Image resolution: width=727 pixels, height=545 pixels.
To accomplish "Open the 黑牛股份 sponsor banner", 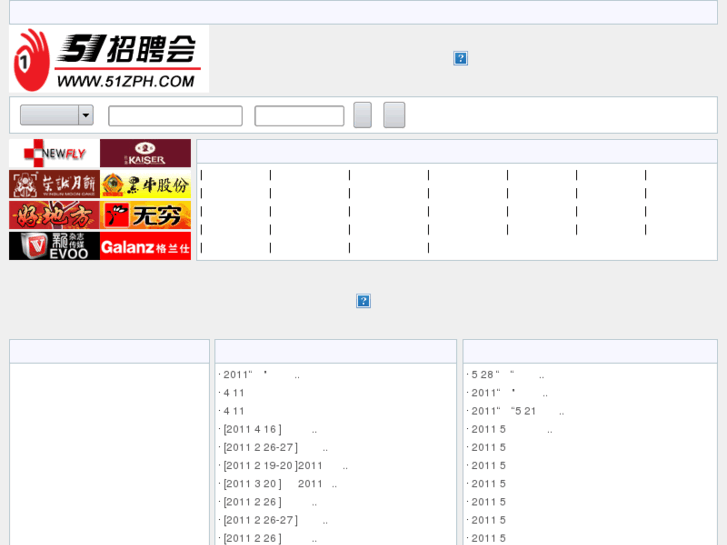I will pos(146,184).
